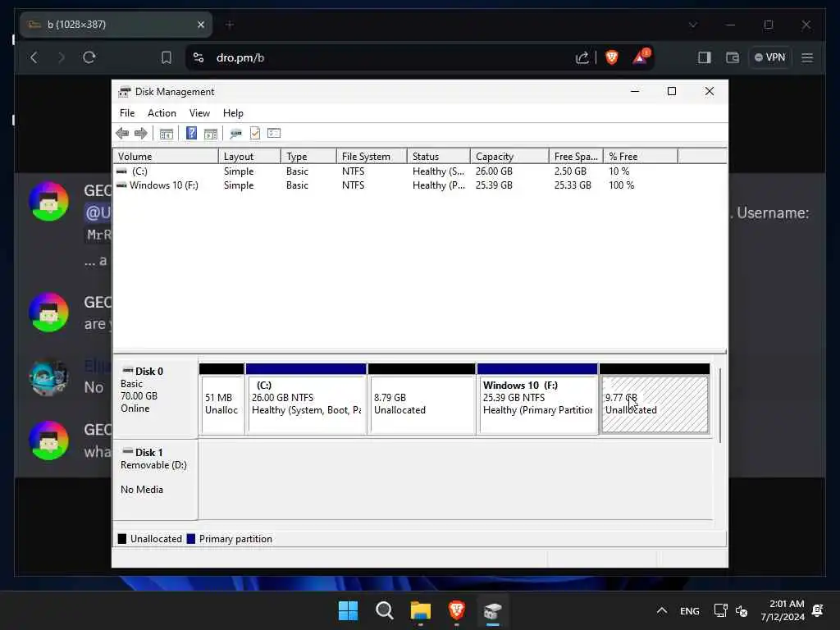The image size is (840, 630).
Task: Open the Help menu
Action: tap(233, 113)
